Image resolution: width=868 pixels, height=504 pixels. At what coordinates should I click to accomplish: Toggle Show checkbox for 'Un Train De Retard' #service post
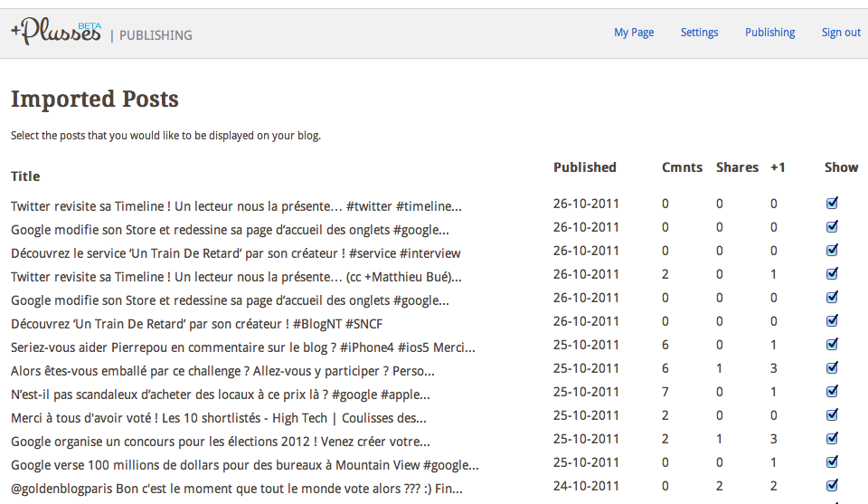(x=832, y=251)
